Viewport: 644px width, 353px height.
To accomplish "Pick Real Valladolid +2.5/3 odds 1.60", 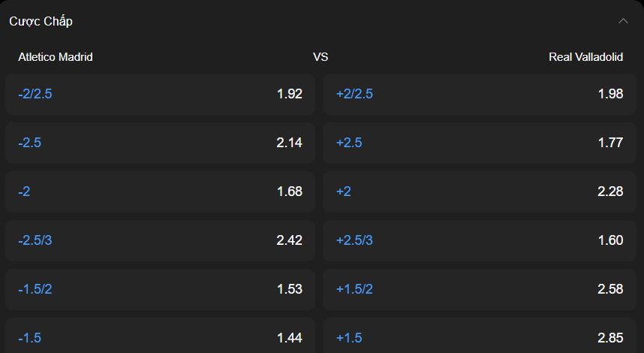I will [480, 240].
